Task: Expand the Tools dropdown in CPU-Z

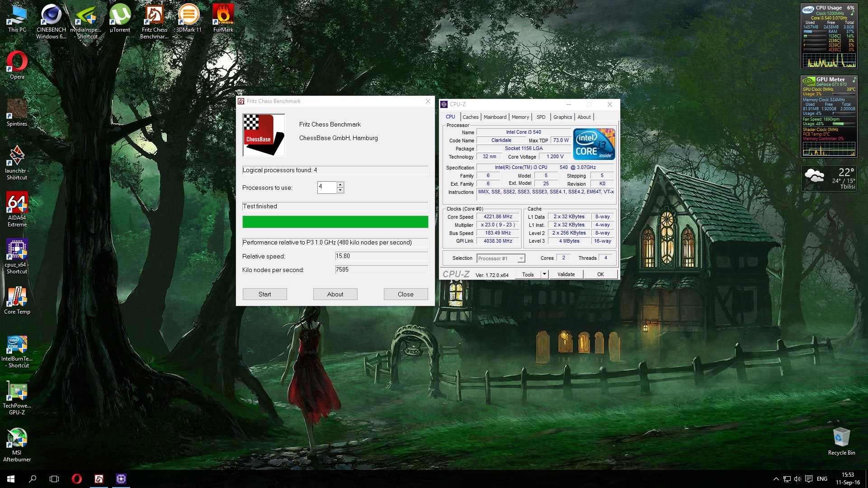Action: pyautogui.click(x=544, y=274)
